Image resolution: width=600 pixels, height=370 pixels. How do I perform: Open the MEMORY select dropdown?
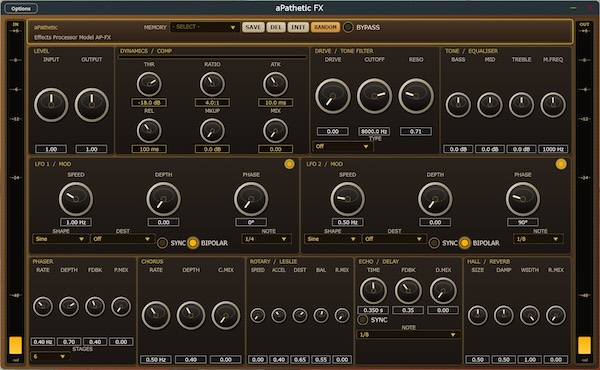[x=205, y=27]
